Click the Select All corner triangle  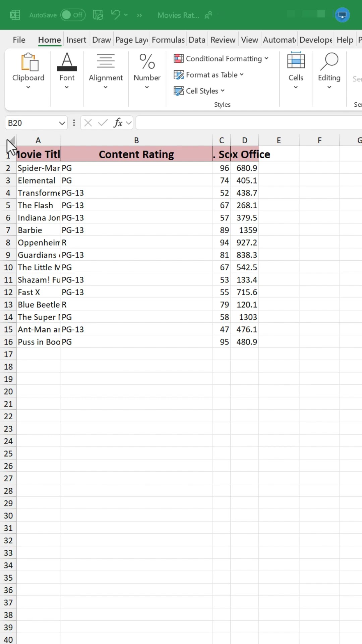[11, 141]
